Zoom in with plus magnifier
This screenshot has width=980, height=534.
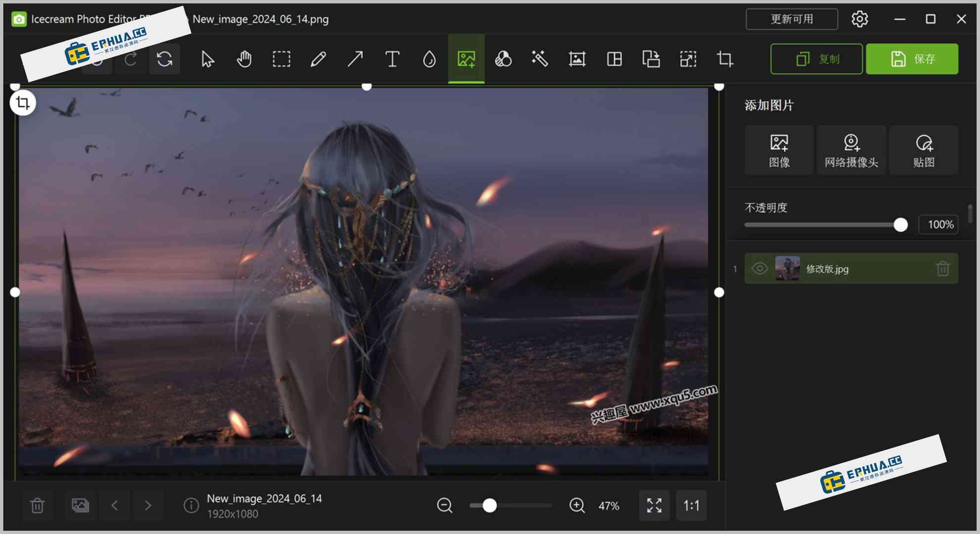point(577,505)
